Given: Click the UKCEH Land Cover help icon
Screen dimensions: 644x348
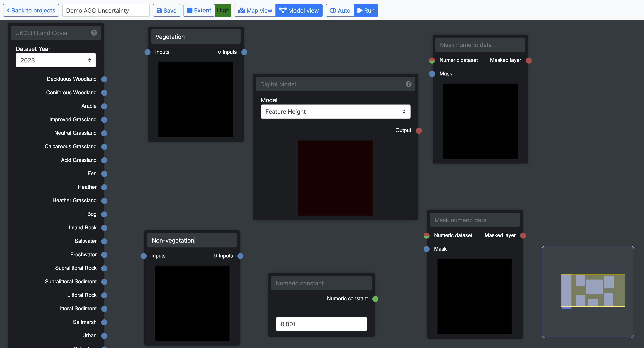Looking at the screenshot, I should pos(94,33).
